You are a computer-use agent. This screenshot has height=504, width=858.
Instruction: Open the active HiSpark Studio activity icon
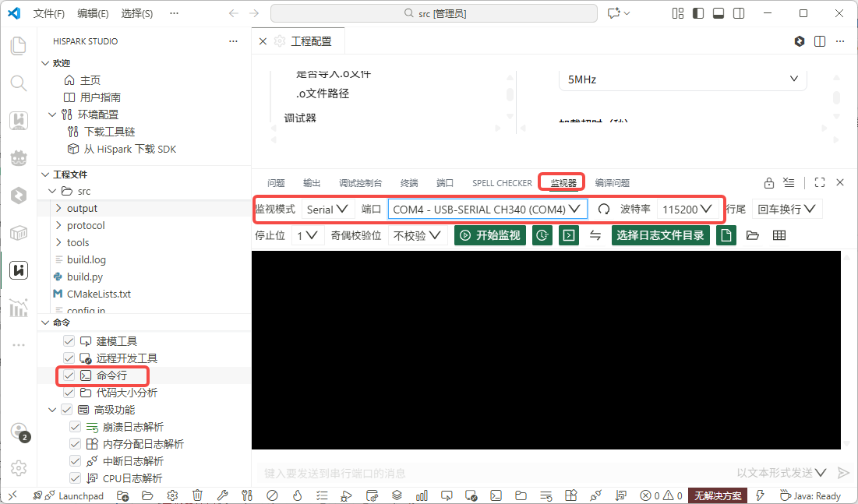tap(19, 270)
